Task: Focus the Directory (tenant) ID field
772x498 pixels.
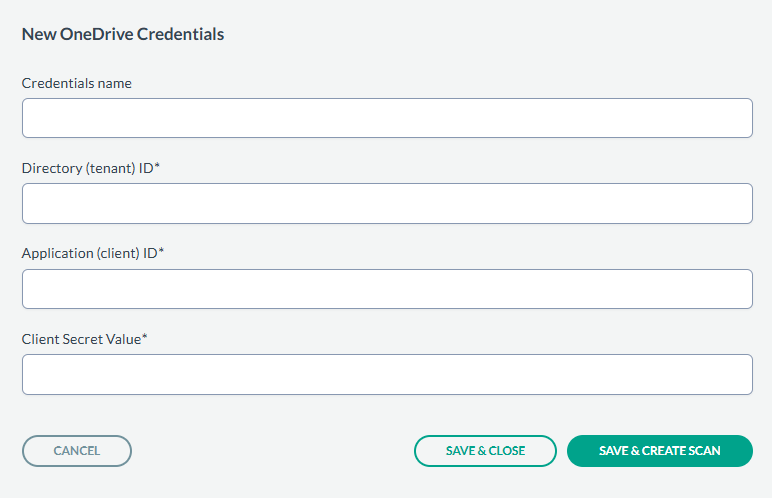Action: coord(386,203)
